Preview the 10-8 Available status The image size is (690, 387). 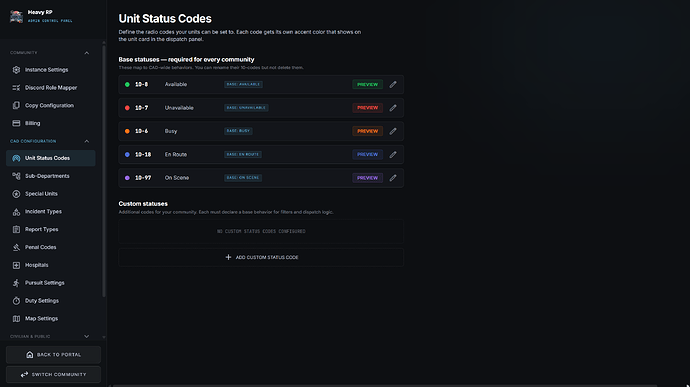367,85
